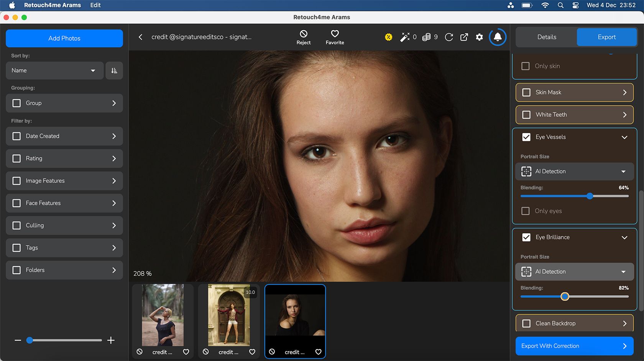This screenshot has width=644, height=361.
Task: Open the Sort by Name dropdown
Action: click(x=54, y=70)
